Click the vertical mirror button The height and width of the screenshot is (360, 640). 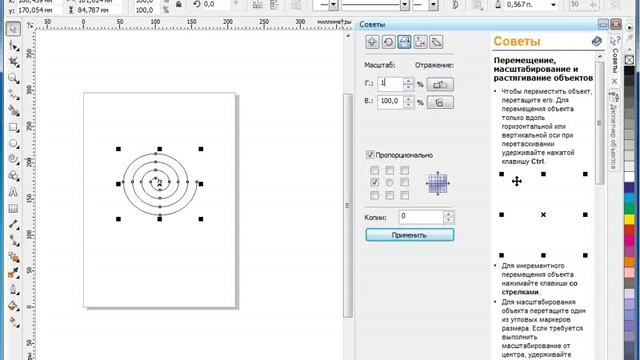440,102
